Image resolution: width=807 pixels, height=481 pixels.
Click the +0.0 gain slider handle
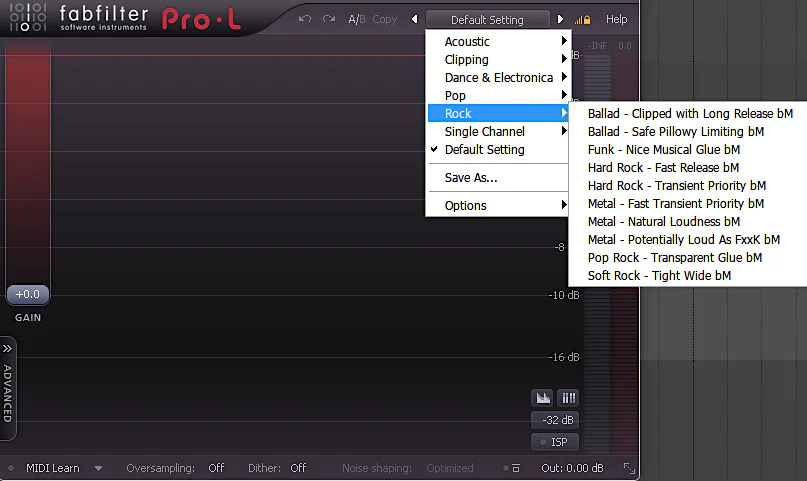click(x=28, y=294)
